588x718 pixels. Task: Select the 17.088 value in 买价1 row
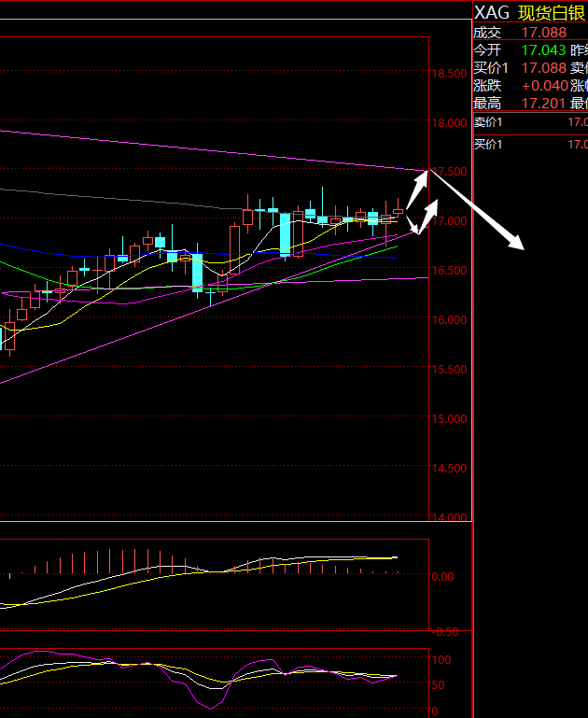pyautogui.click(x=544, y=68)
